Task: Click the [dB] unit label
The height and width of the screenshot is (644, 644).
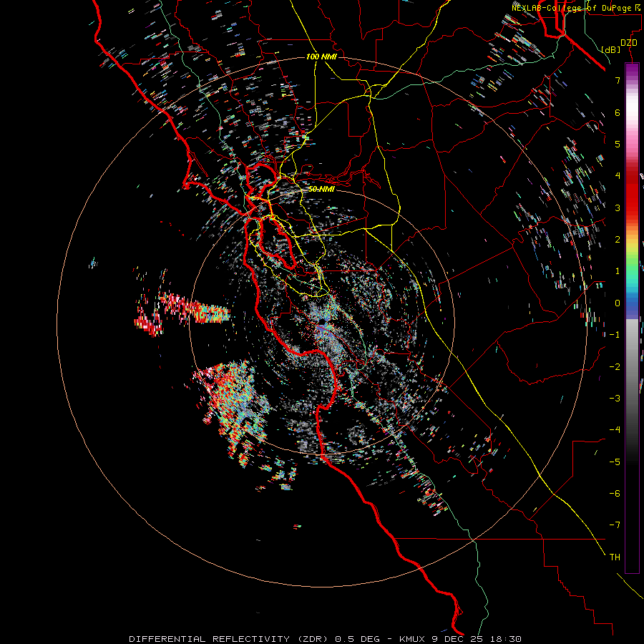Action: pos(611,49)
